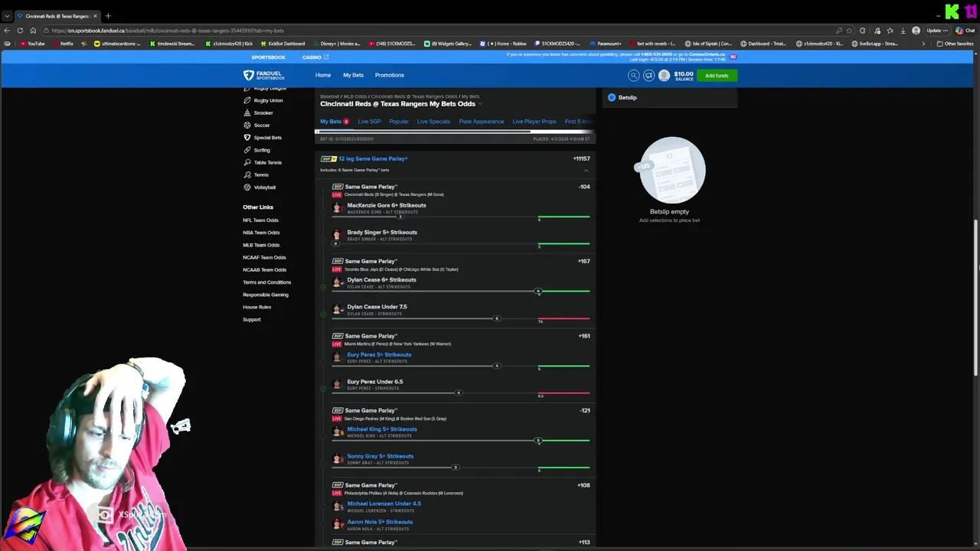
Task: Open the live chat support icon
Action: click(648, 75)
